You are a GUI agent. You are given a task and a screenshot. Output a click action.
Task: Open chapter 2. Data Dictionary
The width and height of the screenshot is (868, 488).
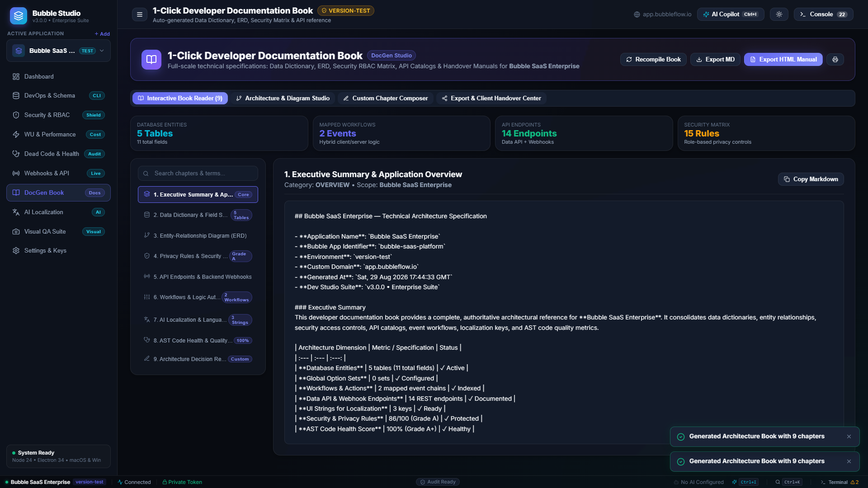(198, 215)
